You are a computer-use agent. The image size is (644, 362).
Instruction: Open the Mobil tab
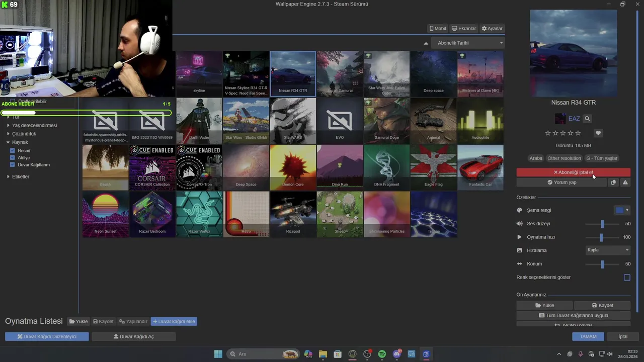tap(437, 29)
